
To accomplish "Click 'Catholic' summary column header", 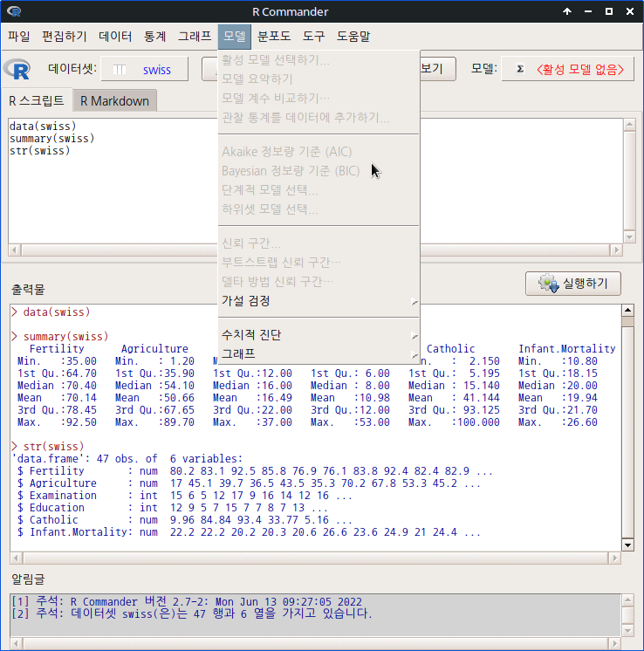I will (450, 349).
